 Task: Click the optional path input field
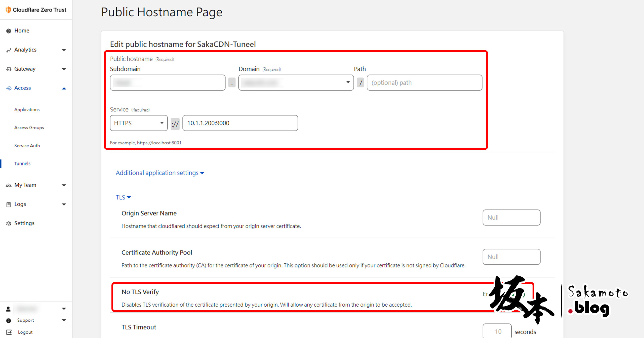tap(424, 82)
